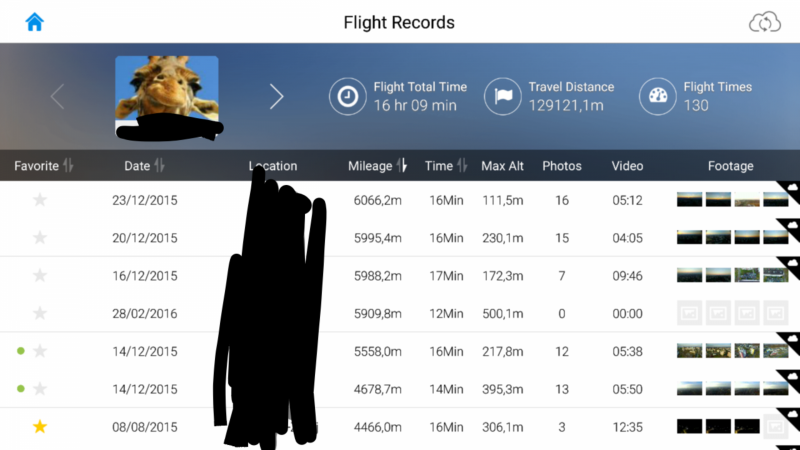The height and width of the screenshot is (450, 800).
Task: Star the 28/02/2016 flight record
Action: point(40,314)
